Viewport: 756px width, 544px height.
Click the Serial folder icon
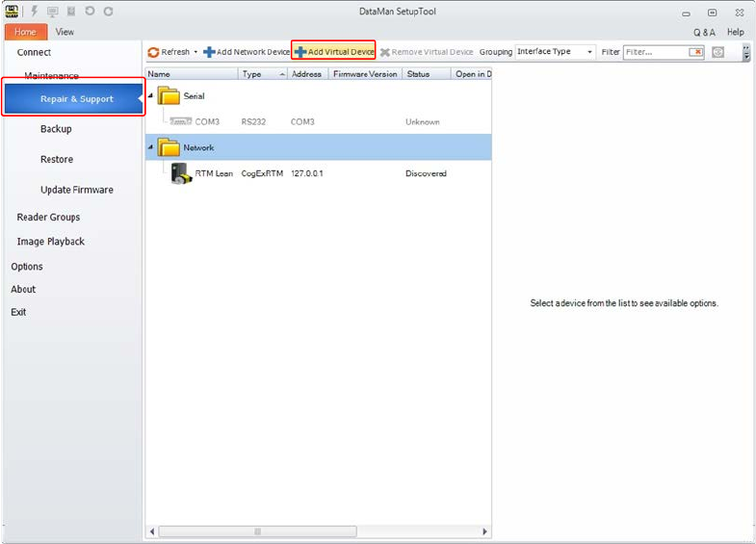169,95
